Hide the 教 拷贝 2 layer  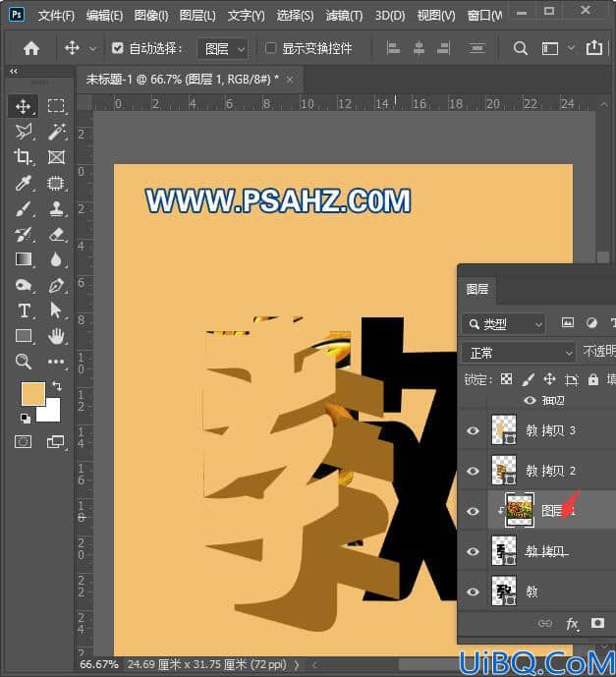click(474, 471)
